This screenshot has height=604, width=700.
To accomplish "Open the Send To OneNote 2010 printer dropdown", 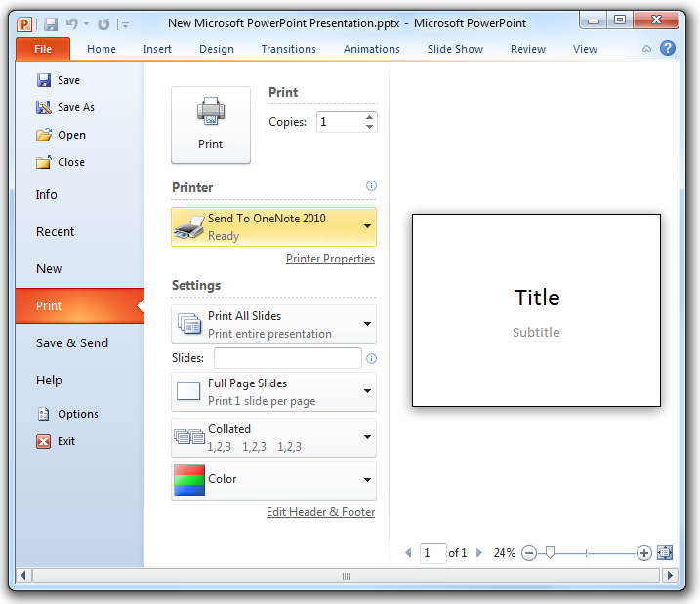I will tap(273, 226).
